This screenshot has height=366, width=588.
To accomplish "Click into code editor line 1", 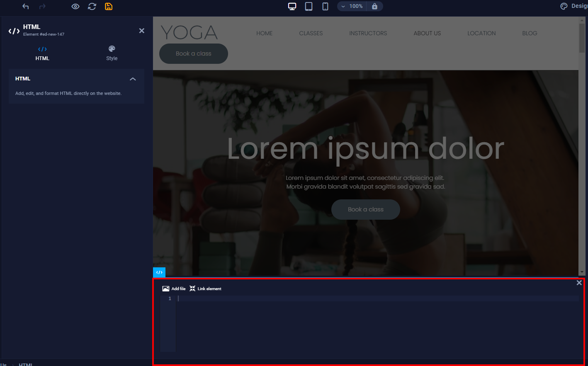I will click(x=373, y=298).
